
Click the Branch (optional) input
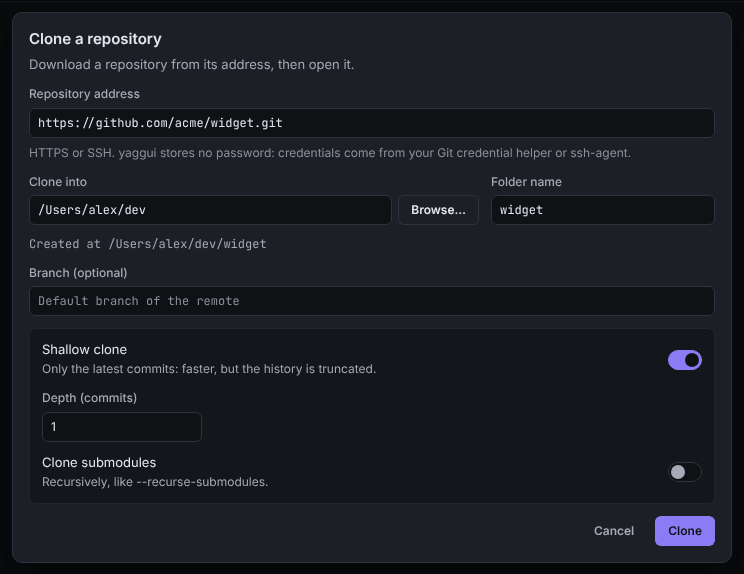pyautogui.click(x=372, y=301)
